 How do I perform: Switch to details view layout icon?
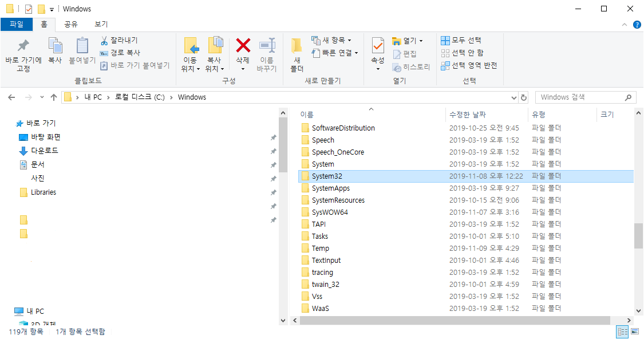pos(623,332)
